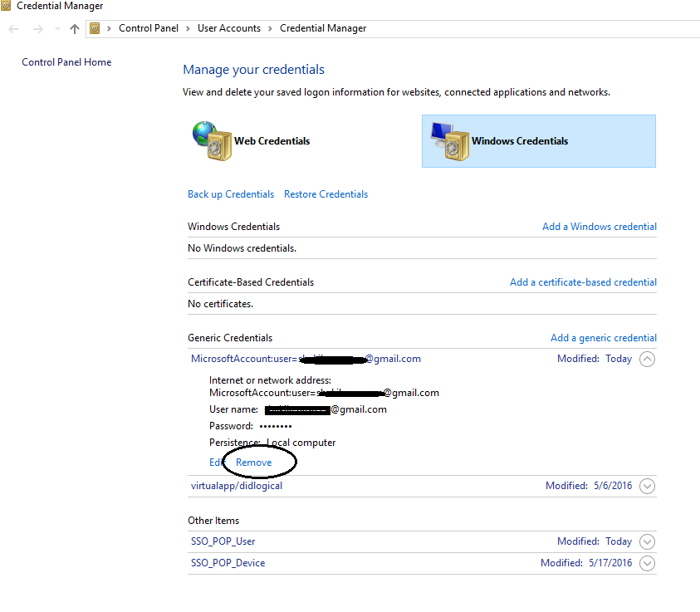
Task: Click the up navigation arrow
Action: pyautogui.click(x=74, y=28)
